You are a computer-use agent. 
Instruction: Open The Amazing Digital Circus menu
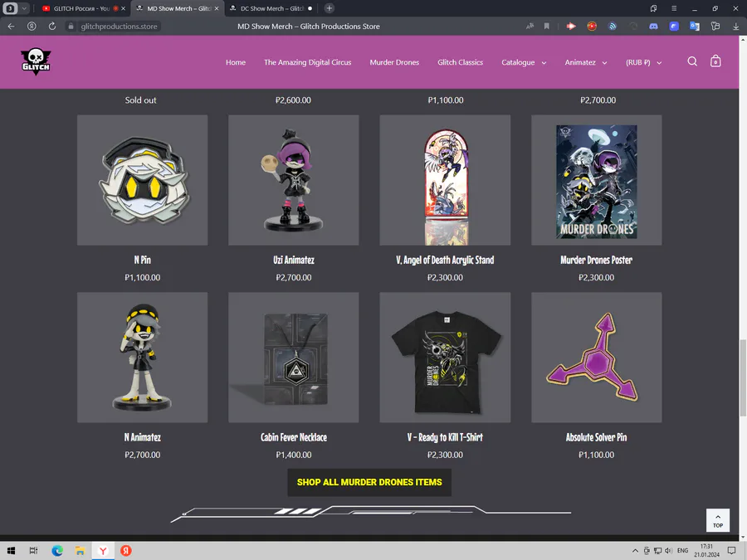307,62
